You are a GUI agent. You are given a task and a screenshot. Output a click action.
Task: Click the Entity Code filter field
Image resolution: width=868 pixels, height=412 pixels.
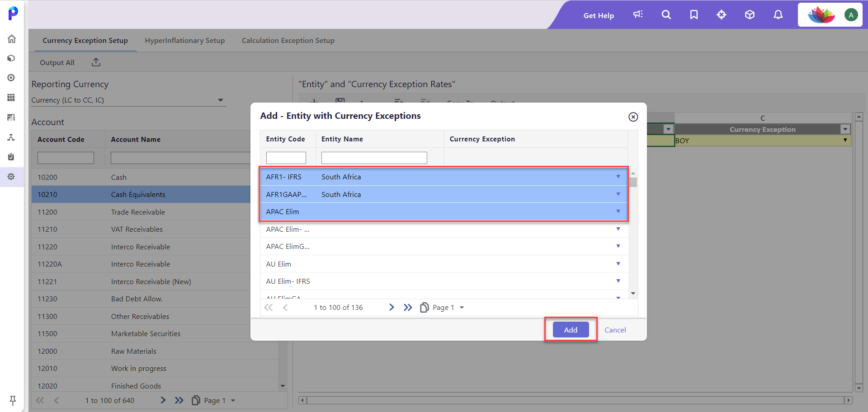286,158
